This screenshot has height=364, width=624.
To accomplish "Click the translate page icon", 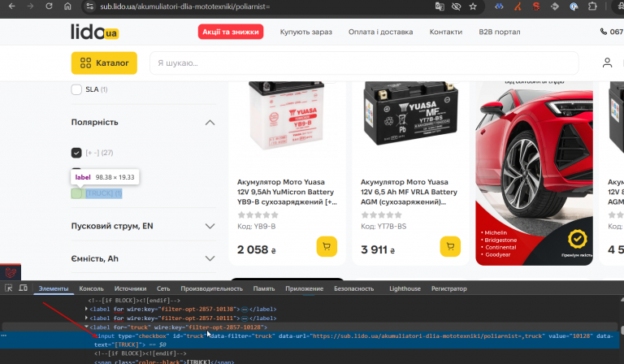I will (x=440, y=6).
